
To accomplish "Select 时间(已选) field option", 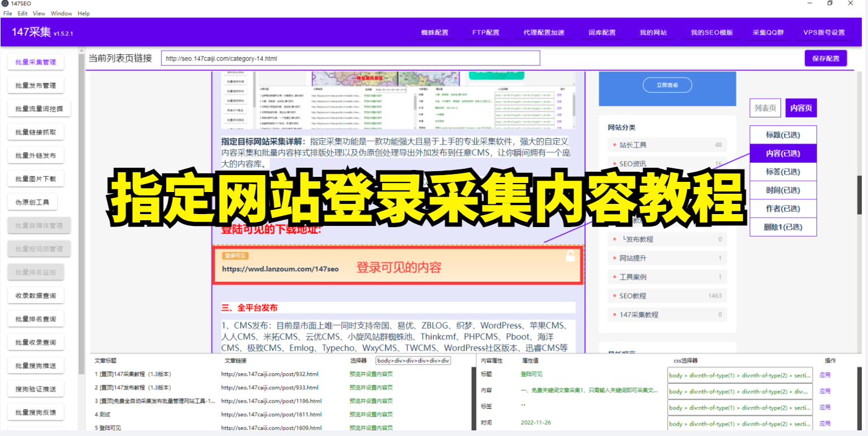I will click(x=783, y=190).
